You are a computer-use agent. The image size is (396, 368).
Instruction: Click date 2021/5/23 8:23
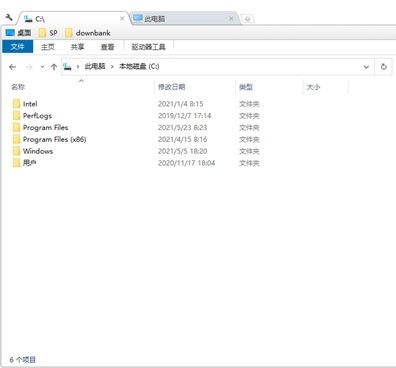coord(183,127)
